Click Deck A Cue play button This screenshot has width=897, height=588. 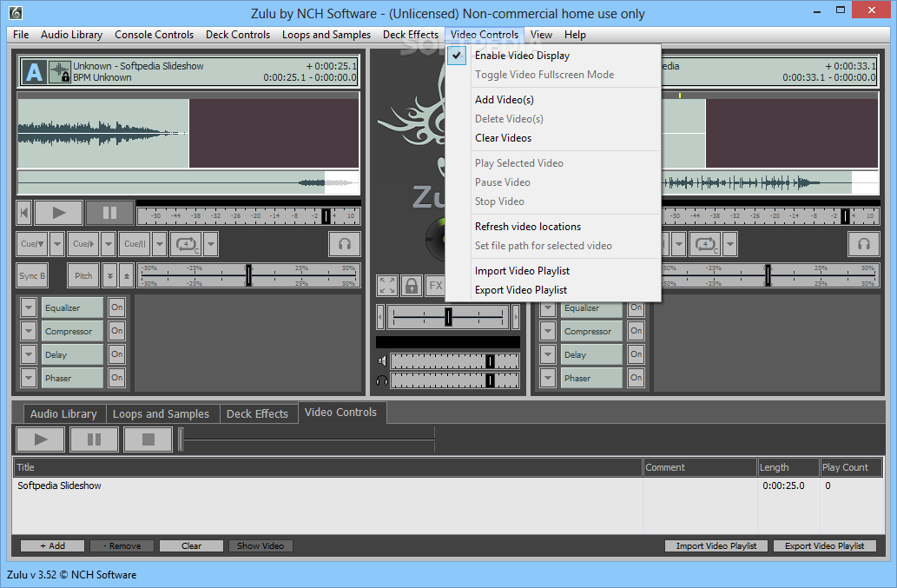pos(83,244)
